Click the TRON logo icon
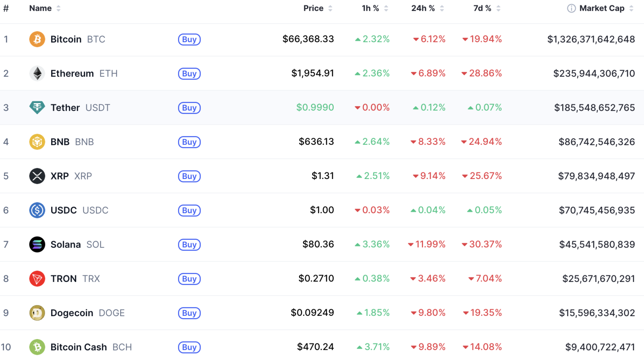This screenshot has height=358, width=644. (37, 279)
